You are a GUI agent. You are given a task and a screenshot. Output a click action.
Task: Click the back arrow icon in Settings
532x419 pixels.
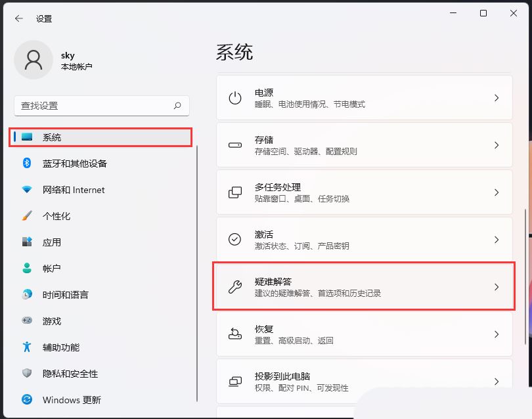pyautogui.click(x=18, y=19)
